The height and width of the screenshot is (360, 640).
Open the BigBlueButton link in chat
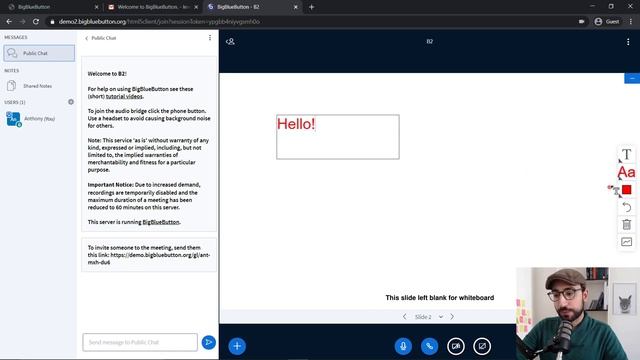click(161, 222)
